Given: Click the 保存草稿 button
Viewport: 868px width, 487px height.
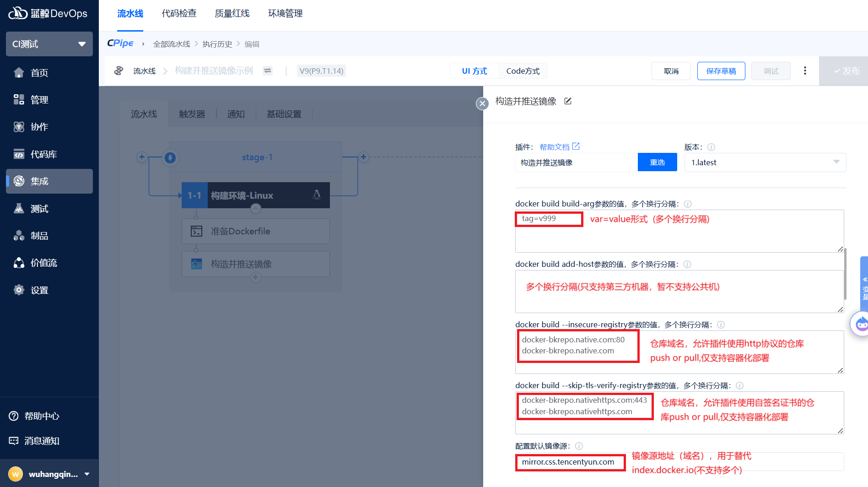Looking at the screenshot, I should [x=721, y=71].
